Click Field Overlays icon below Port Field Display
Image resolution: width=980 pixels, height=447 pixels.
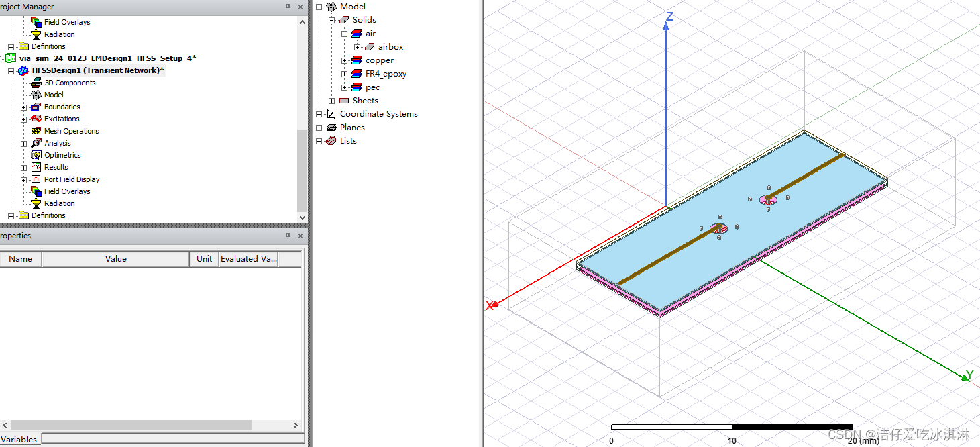[x=36, y=191]
